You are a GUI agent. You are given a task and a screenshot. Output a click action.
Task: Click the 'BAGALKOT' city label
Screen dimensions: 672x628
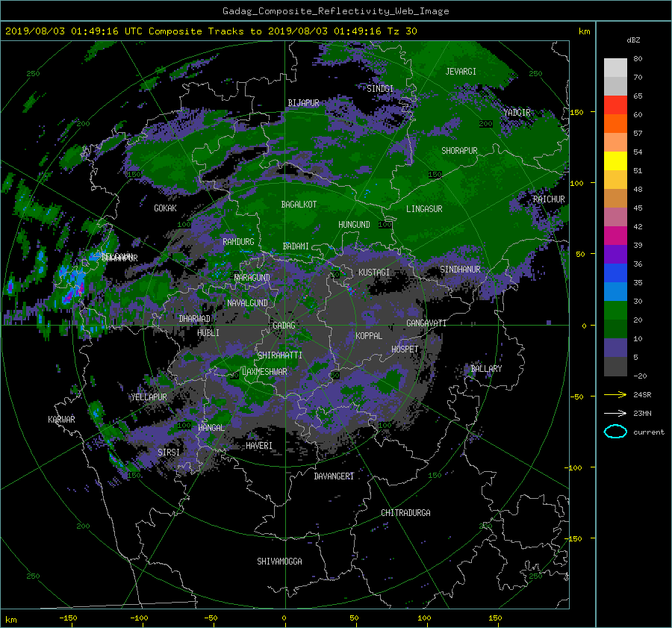click(299, 205)
